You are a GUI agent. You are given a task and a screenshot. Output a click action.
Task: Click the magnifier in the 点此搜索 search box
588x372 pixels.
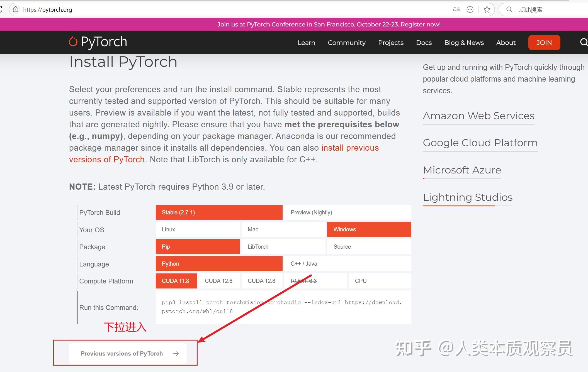pos(509,9)
